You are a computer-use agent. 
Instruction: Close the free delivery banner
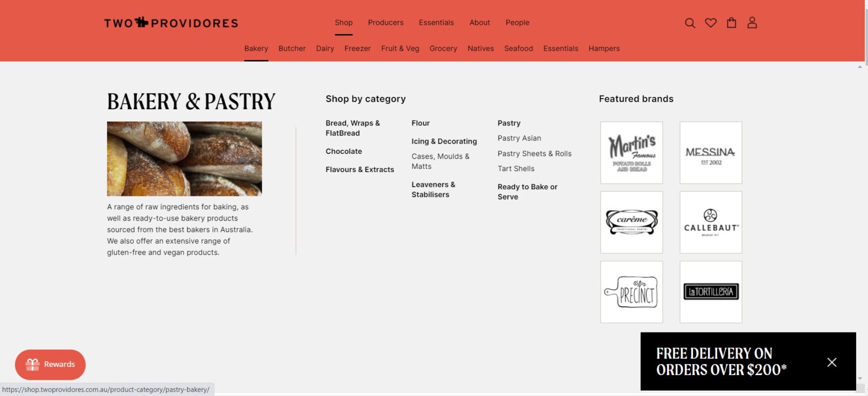pyautogui.click(x=831, y=362)
